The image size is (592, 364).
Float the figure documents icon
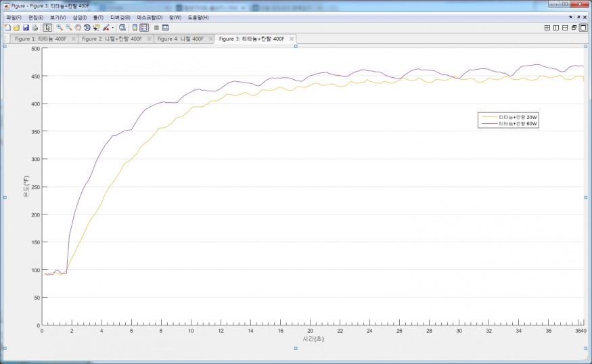(574, 28)
